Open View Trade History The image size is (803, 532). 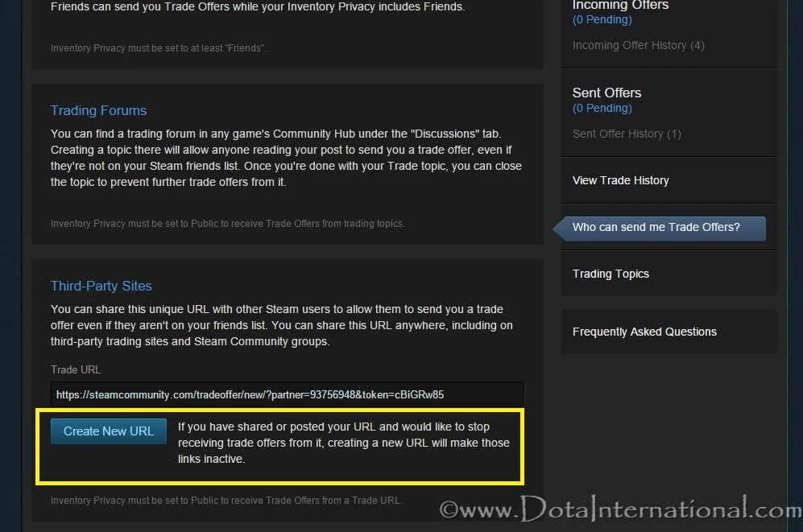click(x=620, y=180)
